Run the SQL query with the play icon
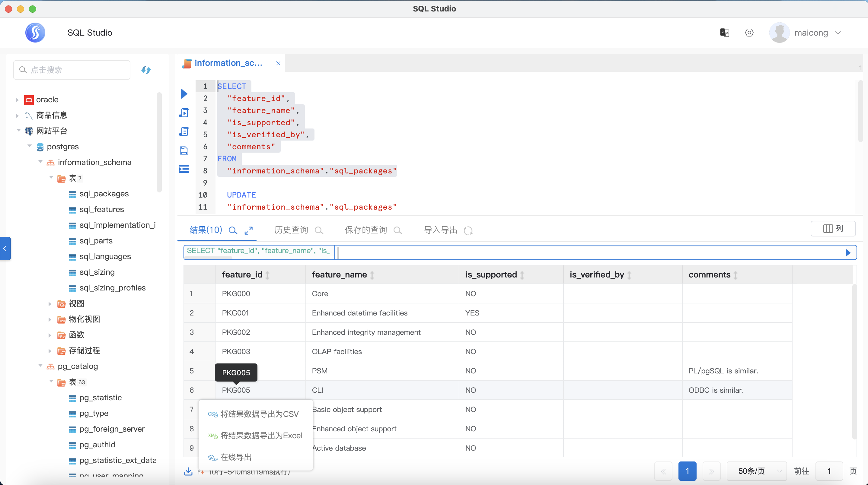The height and width of the screenshot is (485, 868). pos(184,94)
